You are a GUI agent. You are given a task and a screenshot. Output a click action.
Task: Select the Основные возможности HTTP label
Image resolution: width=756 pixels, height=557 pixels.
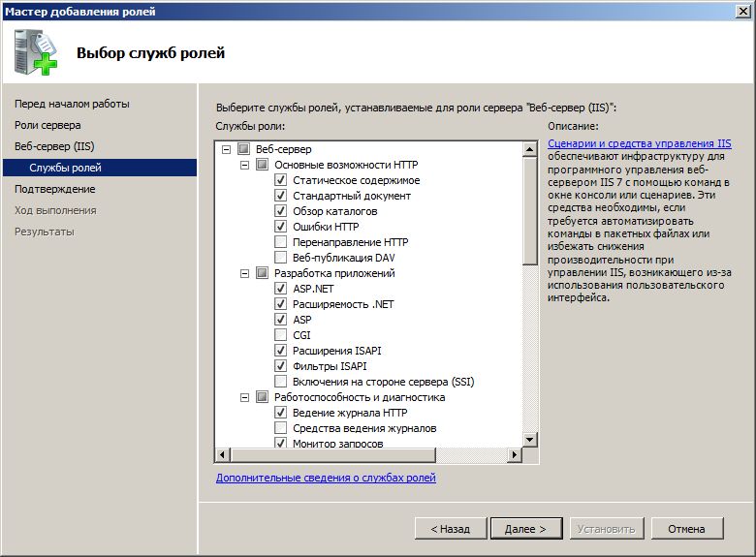[346, 165]
